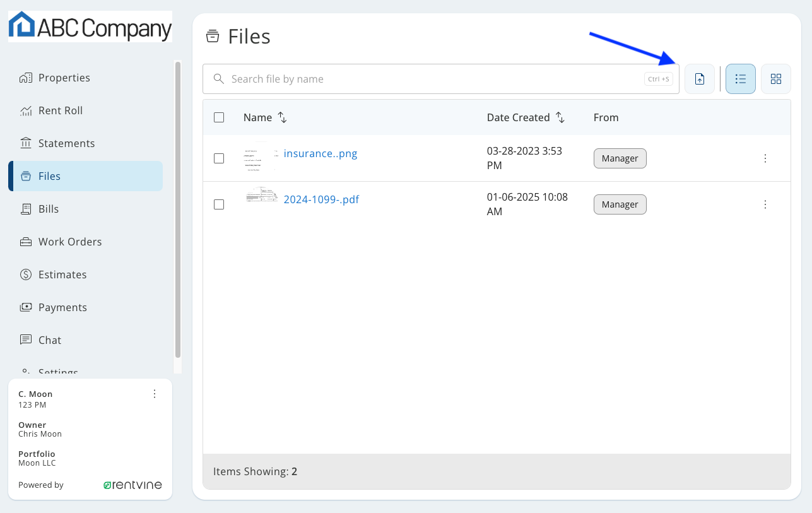Viewport: 812px width, 513px height.
Task: Open three-dot menu for 2024-1099-.pdf row
Action: pyautogui.click(x=765, y=204)
